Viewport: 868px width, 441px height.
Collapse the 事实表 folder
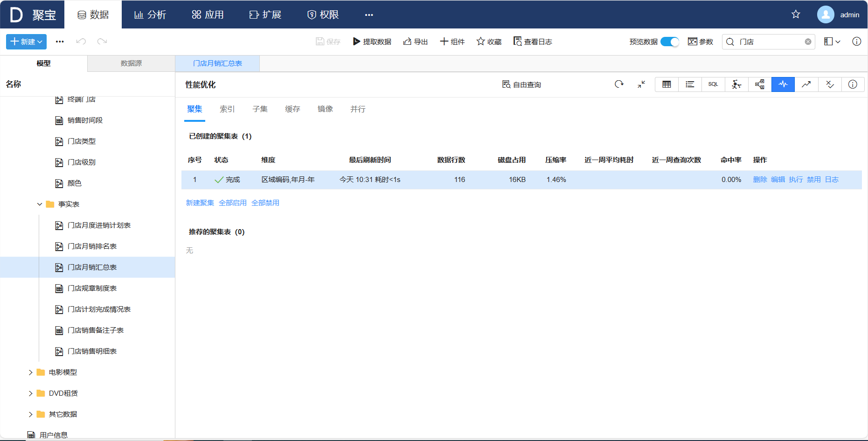tap(40, 204)
